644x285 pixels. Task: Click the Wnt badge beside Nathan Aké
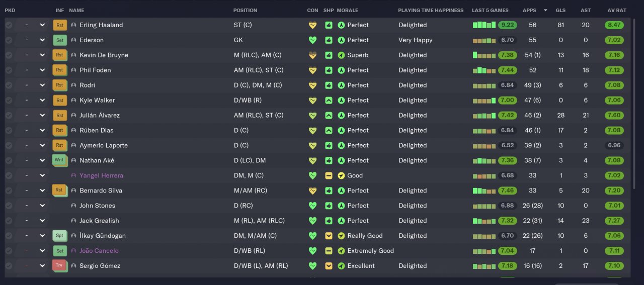point(60,161)
